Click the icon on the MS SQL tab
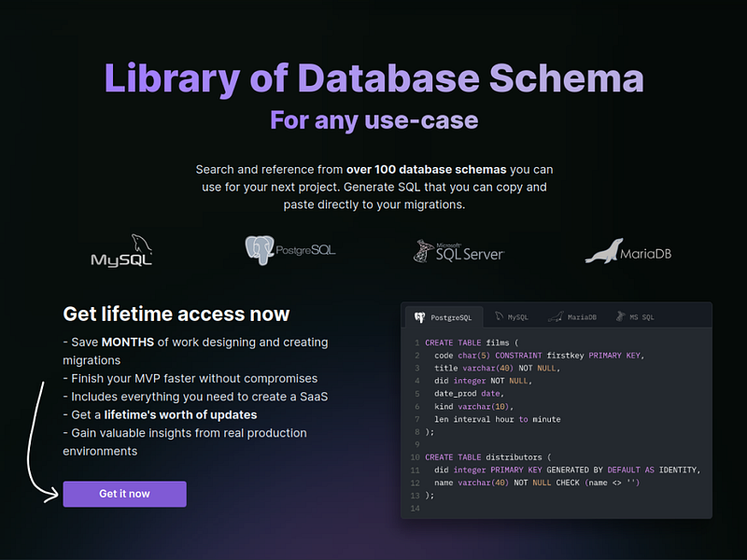Screen dimensions: 747x560 (x=620, y=316)
